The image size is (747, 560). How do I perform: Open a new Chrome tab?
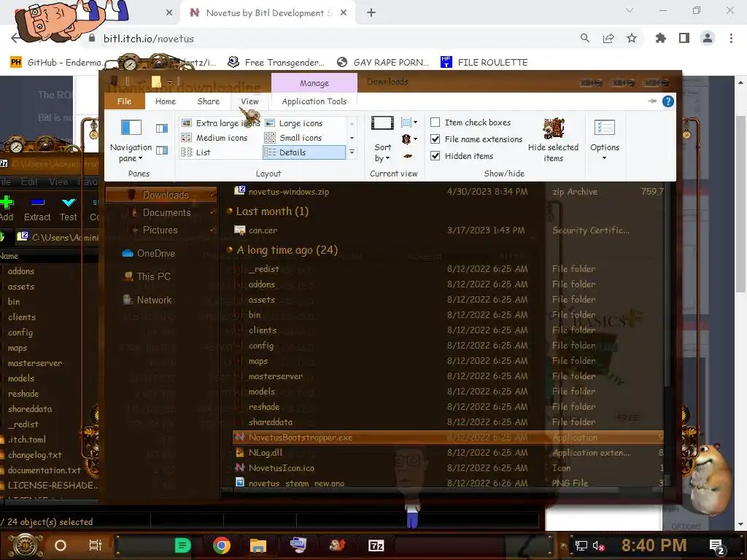[371, 13]
